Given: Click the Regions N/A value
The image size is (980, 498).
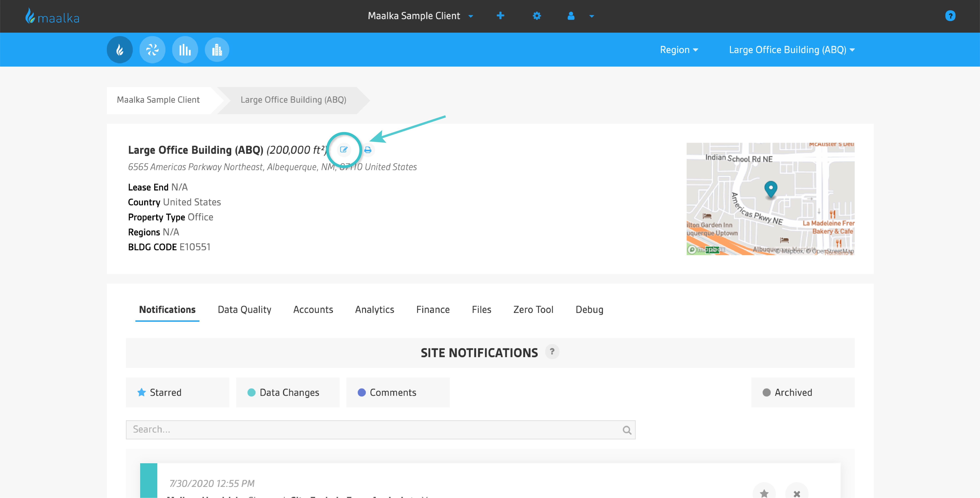Looking at the screenshot, I should pyautogui.click(x=171, y=232).
